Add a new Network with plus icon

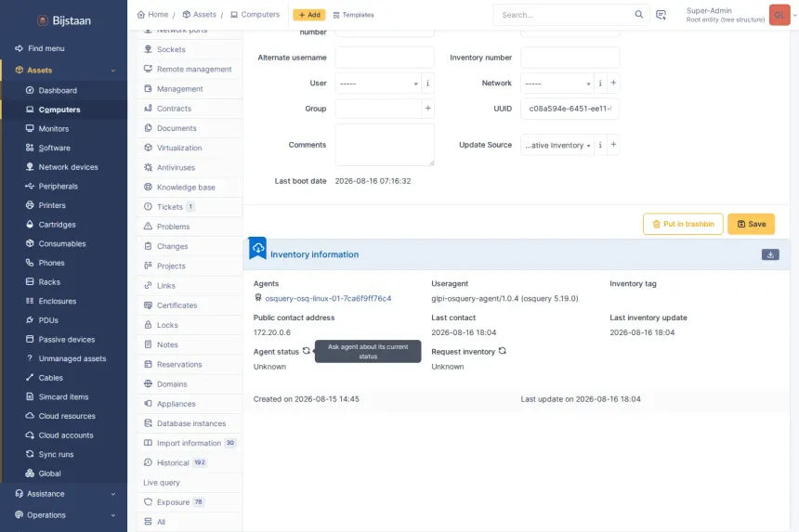(x=613, y=83)
